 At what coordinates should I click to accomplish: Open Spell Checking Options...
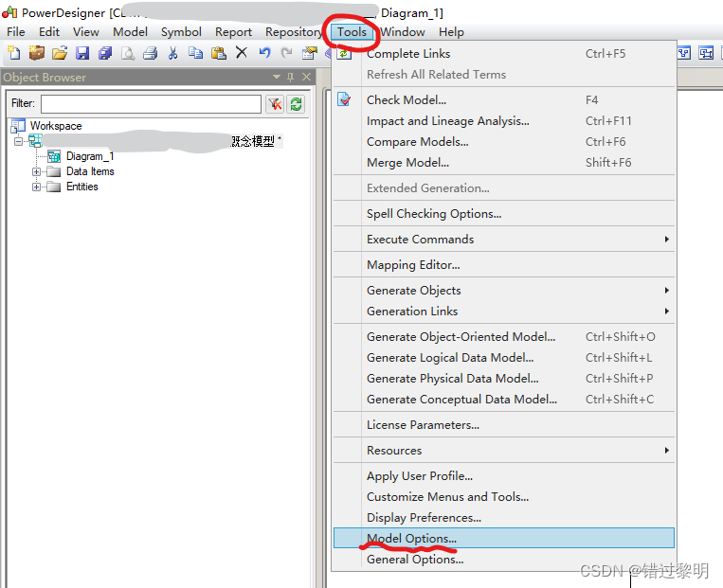[504, 214]
